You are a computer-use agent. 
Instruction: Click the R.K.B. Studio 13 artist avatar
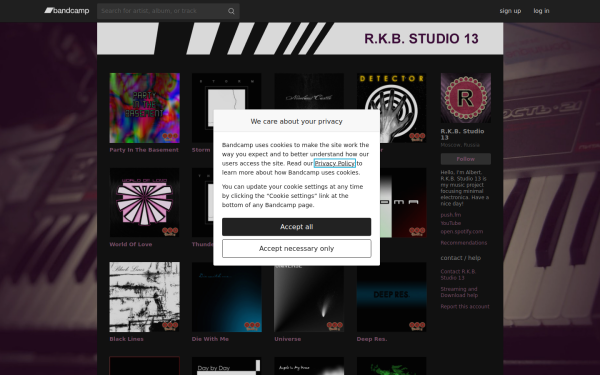coord(466,98)
